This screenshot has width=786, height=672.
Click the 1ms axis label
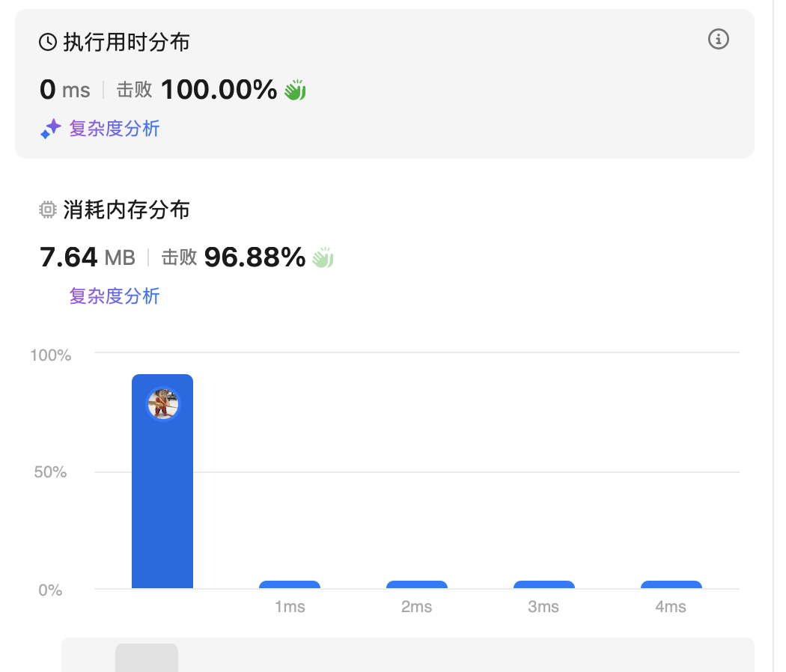click(290, 607)
